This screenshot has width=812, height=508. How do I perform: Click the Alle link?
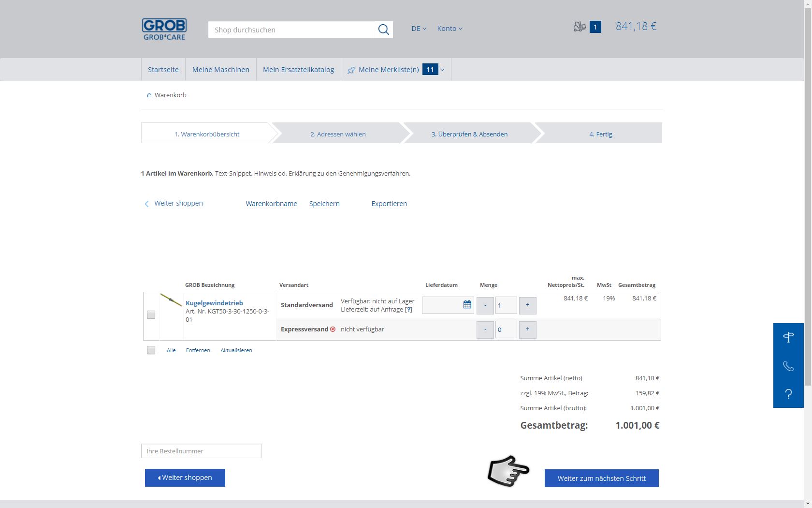(171, 350)
